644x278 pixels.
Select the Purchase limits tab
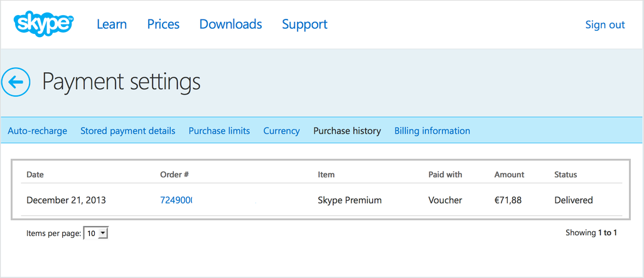[x=219, y=131]
